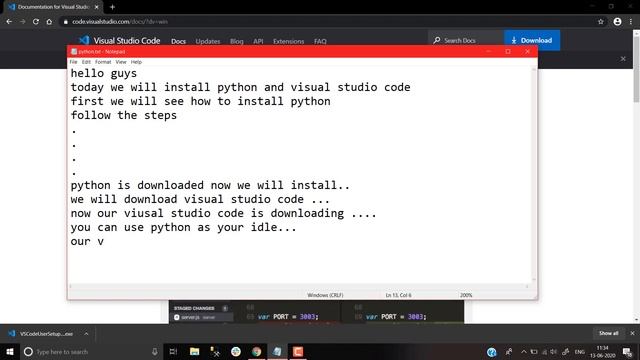Reload the page with the refresh icon

(x=36, y=22)
